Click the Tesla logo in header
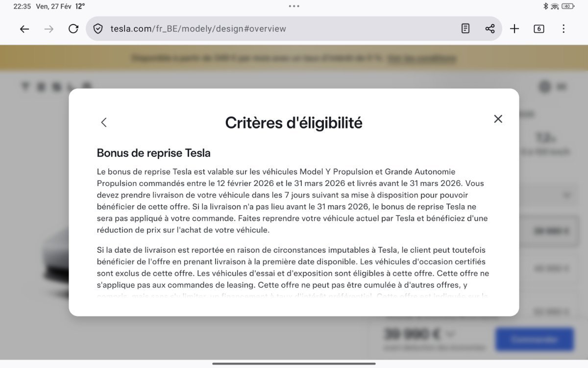The image size is (588, 368). 56,87
